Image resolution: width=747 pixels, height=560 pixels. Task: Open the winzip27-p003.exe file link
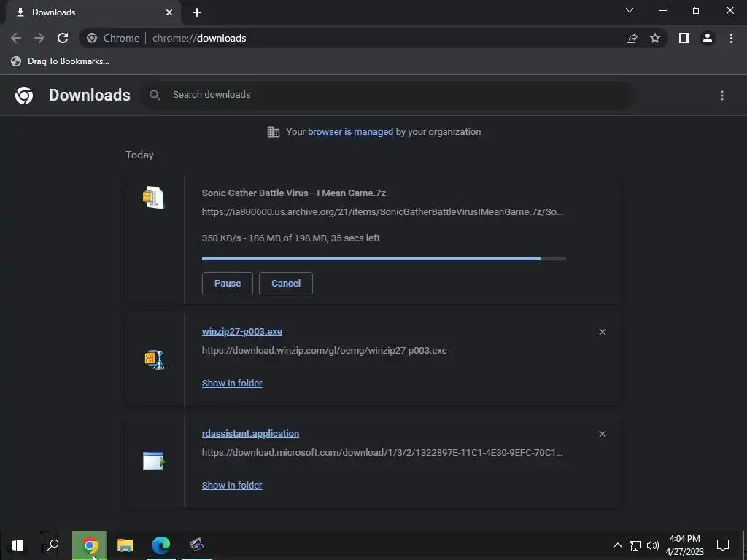242,332
